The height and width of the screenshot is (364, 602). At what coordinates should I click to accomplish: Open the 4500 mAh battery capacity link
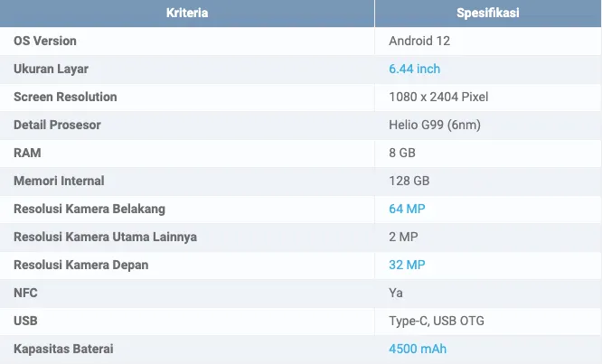coord(418,349)
